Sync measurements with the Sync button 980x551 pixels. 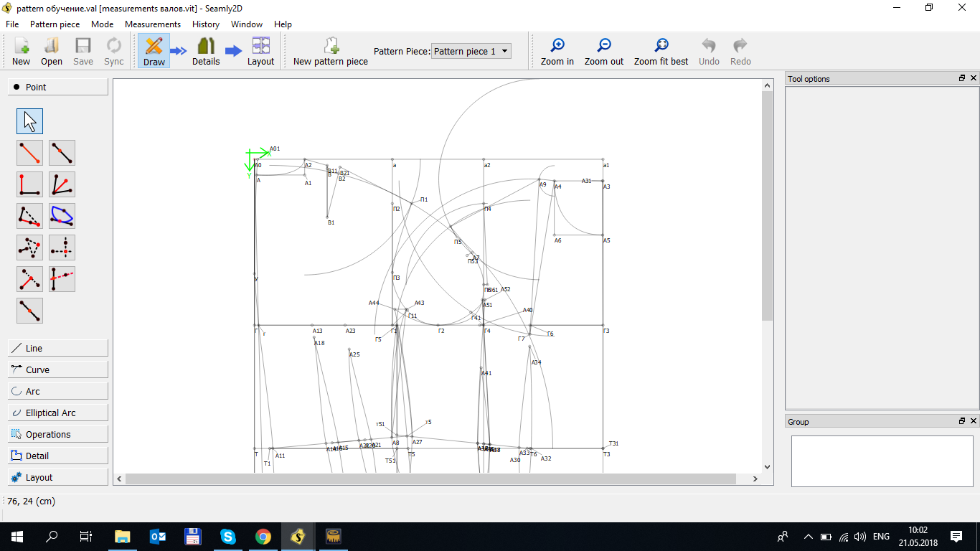pos(114,51)
